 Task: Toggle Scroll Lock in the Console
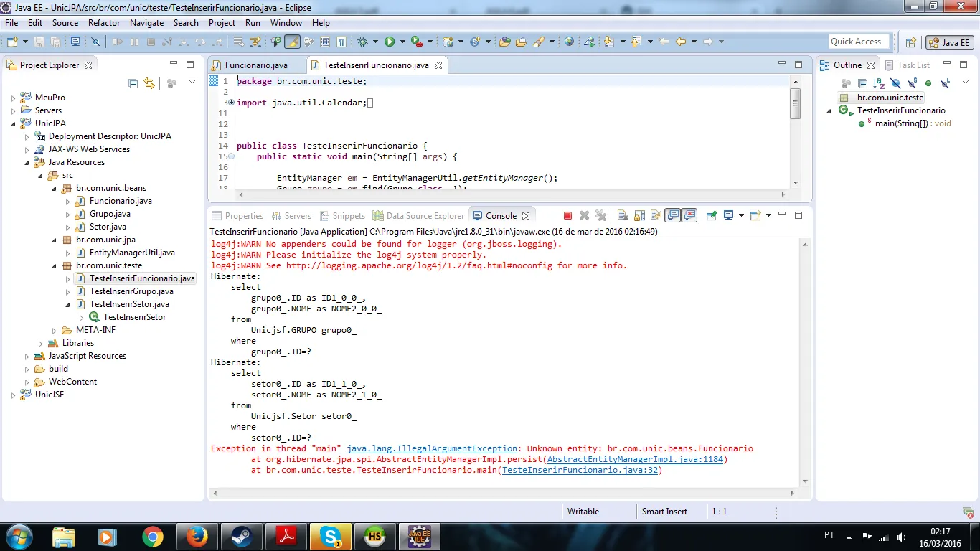click(x=639, y=216)
